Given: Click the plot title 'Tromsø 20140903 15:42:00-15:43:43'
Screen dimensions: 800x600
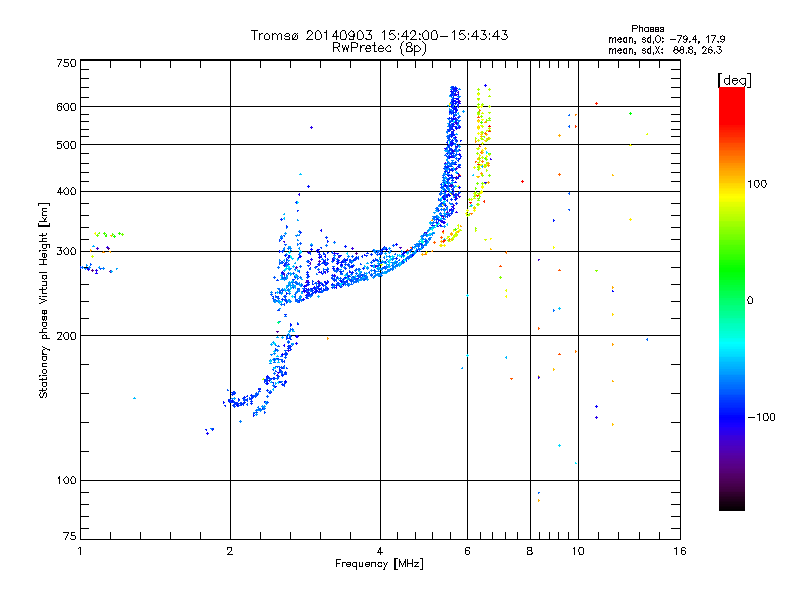Looking at the screenshot, I should [379, 35].
